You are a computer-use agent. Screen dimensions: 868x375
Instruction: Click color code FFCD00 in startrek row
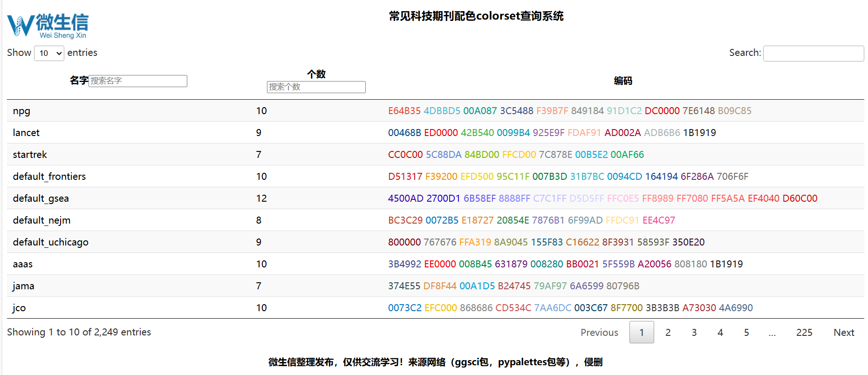519,155
